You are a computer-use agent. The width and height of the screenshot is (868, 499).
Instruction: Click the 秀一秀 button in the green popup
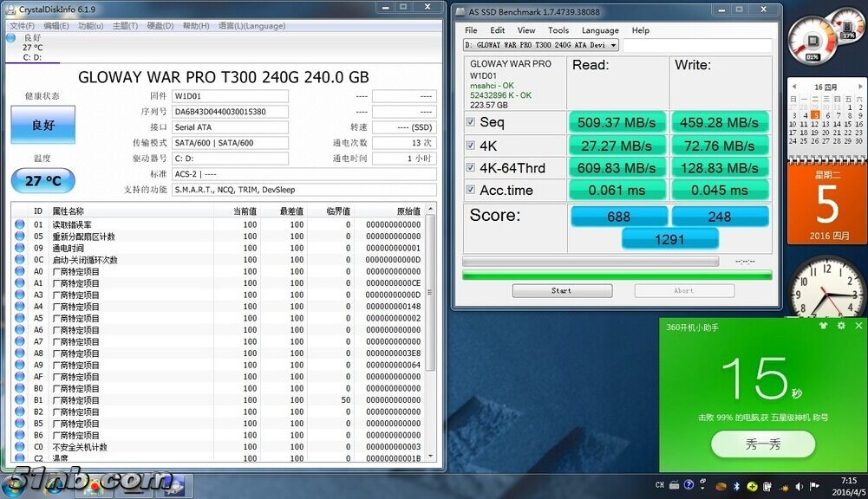pos(763,444)
